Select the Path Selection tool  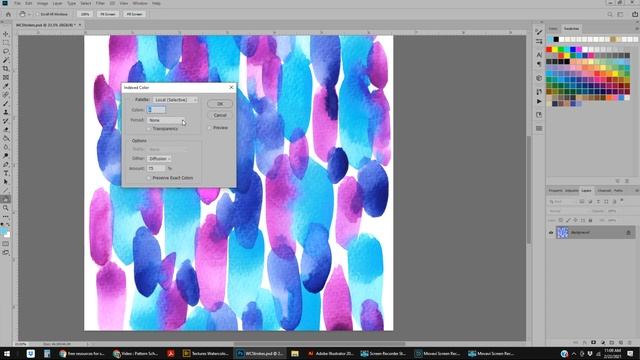(6, 182)
